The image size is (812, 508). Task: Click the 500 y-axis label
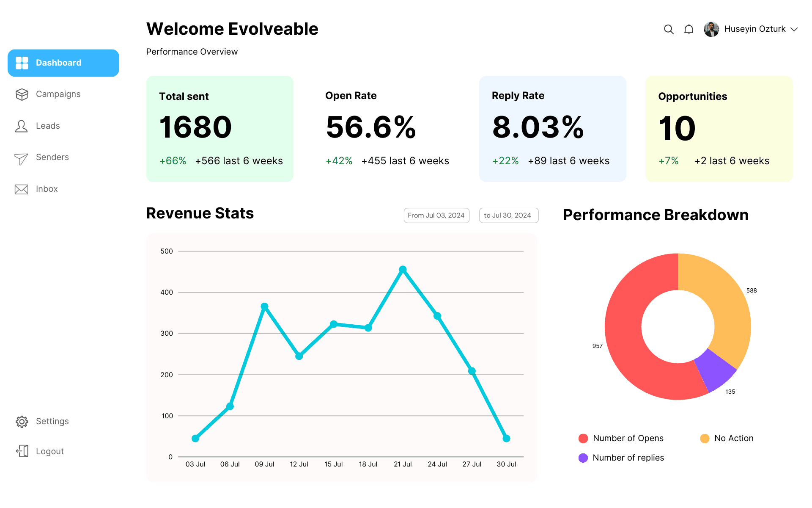(x=167, y=251)
